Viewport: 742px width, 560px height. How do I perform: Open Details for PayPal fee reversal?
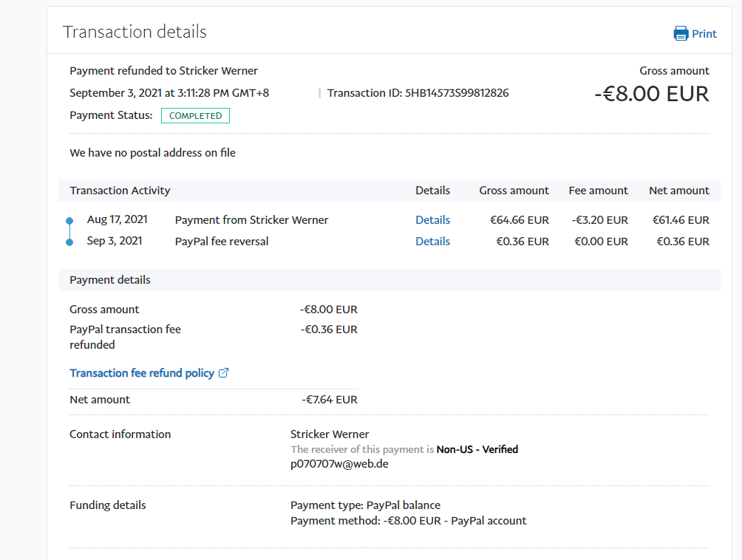[432, 242]
